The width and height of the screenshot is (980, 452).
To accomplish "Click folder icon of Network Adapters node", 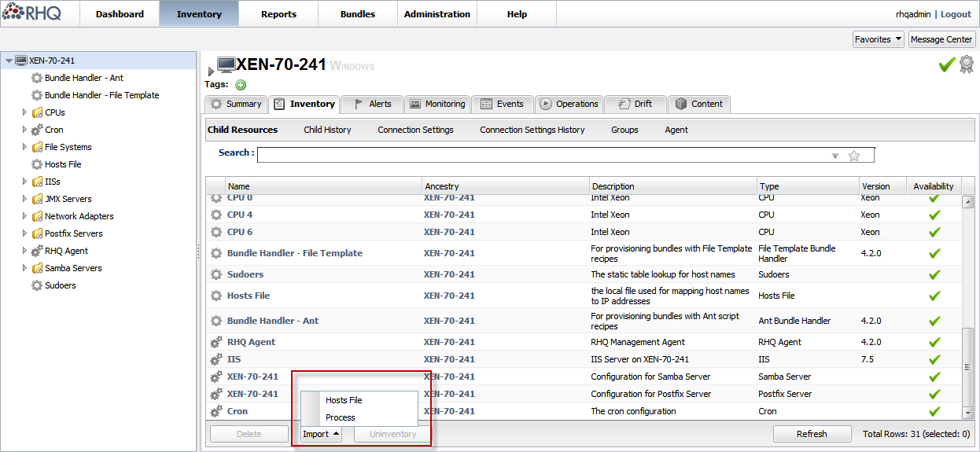I will 36,216.
